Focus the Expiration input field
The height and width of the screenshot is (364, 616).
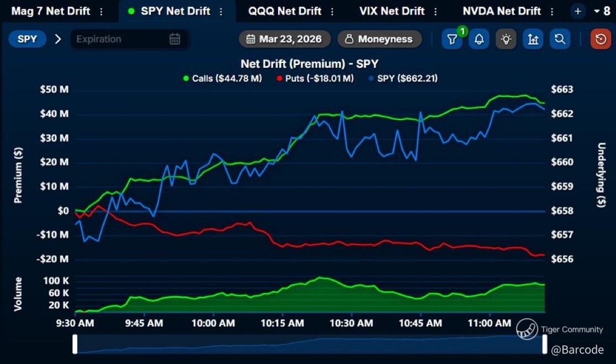tap(129, 39)
